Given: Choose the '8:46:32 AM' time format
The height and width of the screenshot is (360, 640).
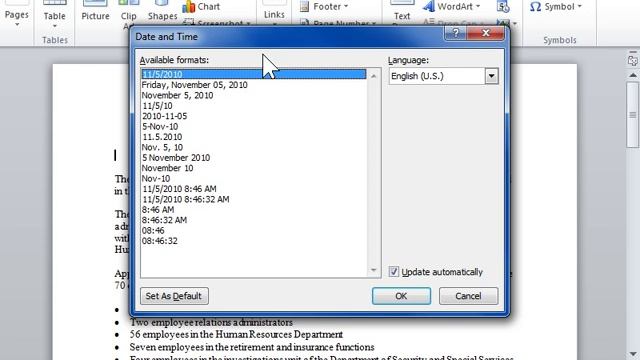Looking at the screenshot, I should (x=164, y=220).
